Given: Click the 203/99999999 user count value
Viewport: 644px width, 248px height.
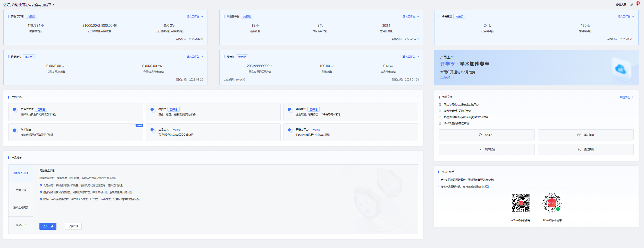Looking at the screenshot, I should [x=260, y=66].
